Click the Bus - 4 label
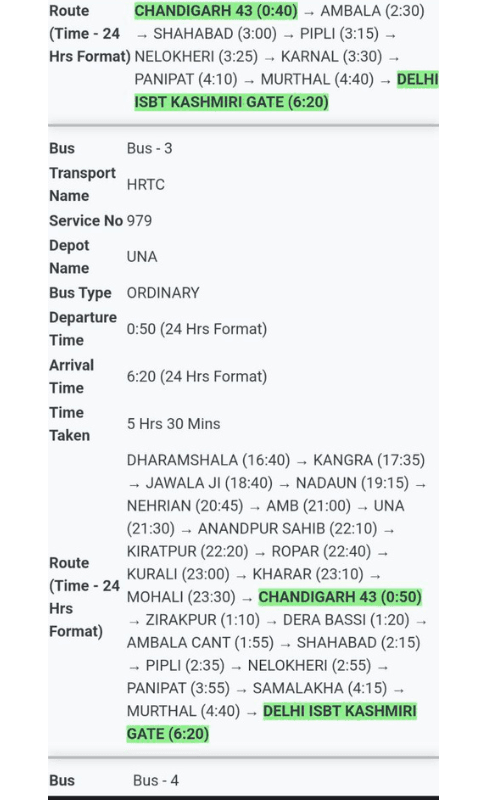This screenshot has width=480, height=800. tap(156, 781)
